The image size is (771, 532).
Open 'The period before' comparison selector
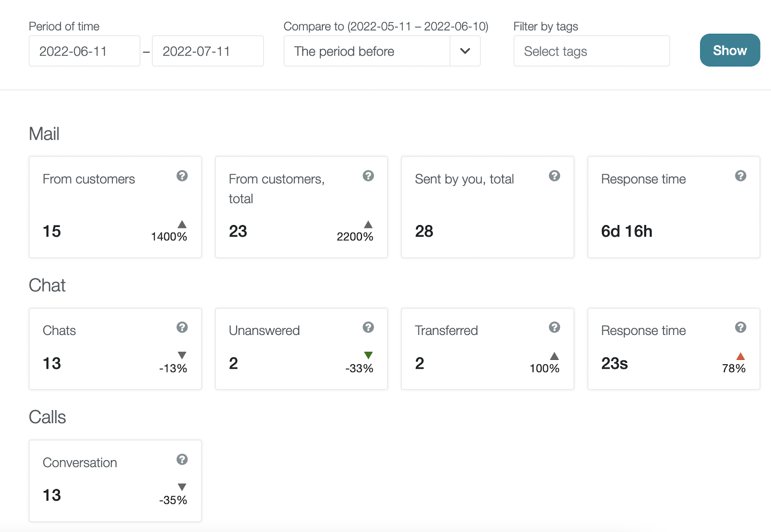(x=367, y=51)
